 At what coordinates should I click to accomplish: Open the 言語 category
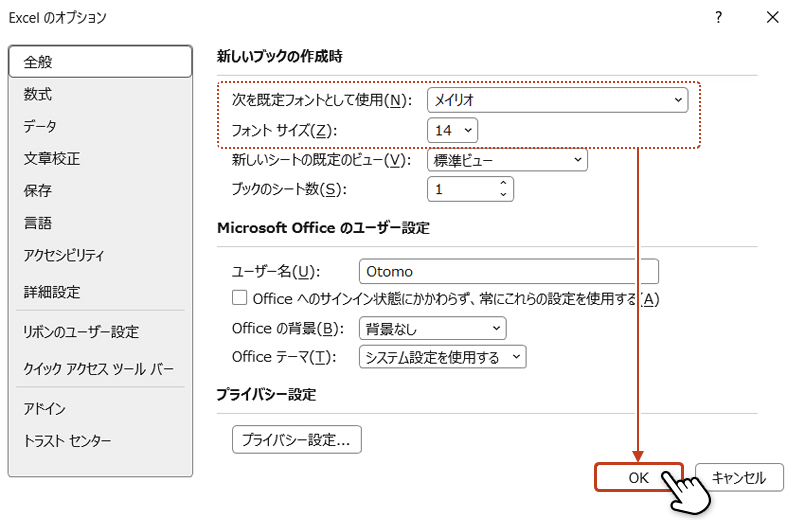[x=101, y=222]
